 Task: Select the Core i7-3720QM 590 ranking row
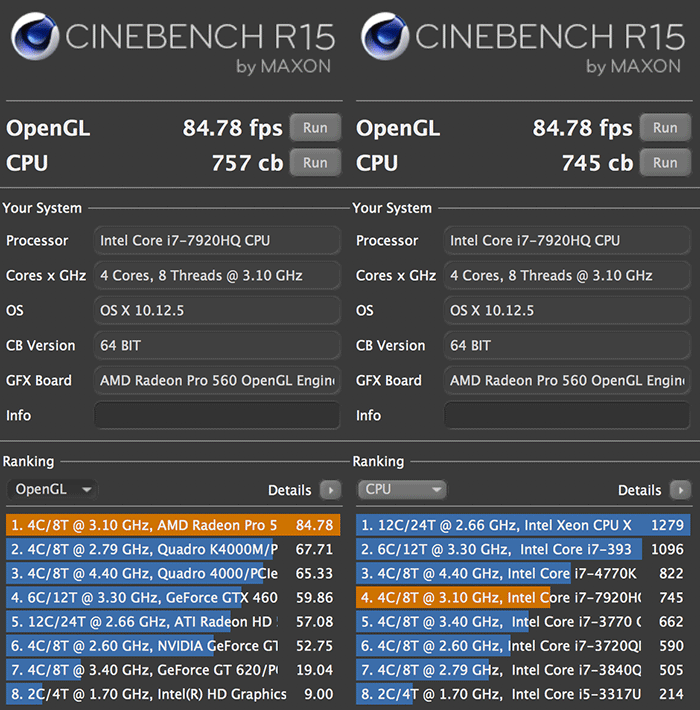coord(523,646)
